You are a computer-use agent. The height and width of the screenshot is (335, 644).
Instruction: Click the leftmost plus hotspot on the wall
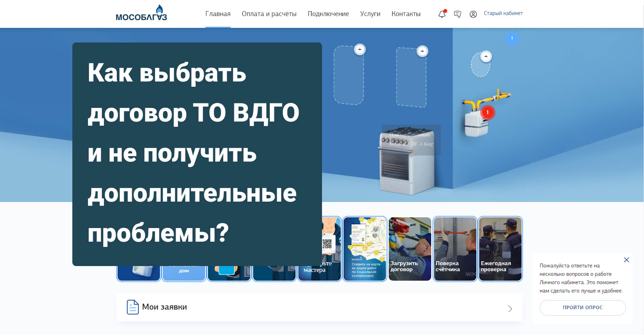click(x=360, y=49)
